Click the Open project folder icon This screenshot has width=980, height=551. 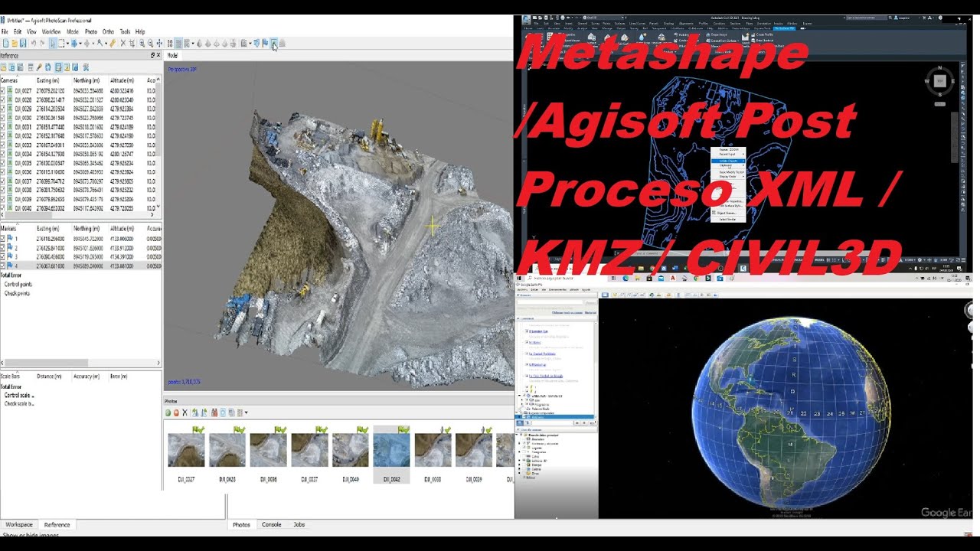tap(15, 44)
